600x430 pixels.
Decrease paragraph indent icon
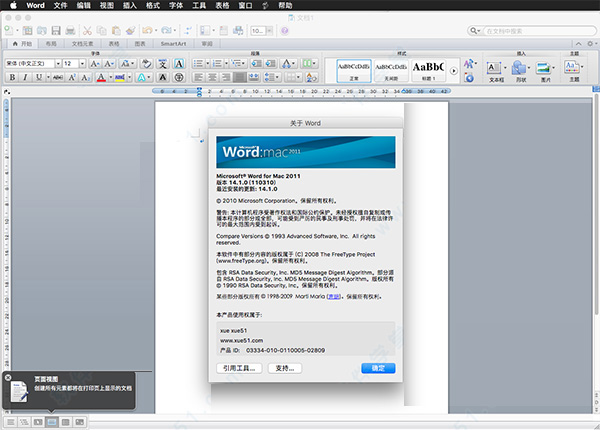coord(256,64)
